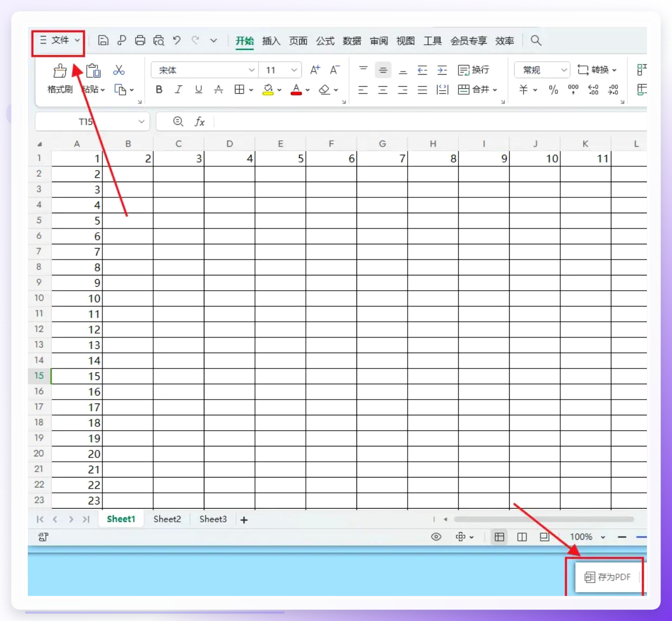This screenshot has width=672, height=621.
Task: Toggle Bold formatting
Action: (x=159, y=89)
